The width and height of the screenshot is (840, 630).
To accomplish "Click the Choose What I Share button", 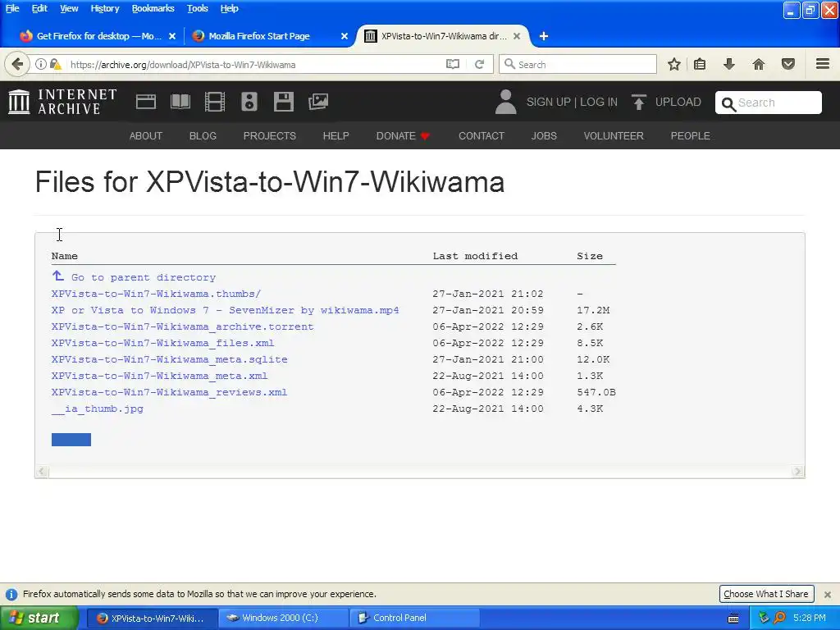I will [x=766, y=594].
